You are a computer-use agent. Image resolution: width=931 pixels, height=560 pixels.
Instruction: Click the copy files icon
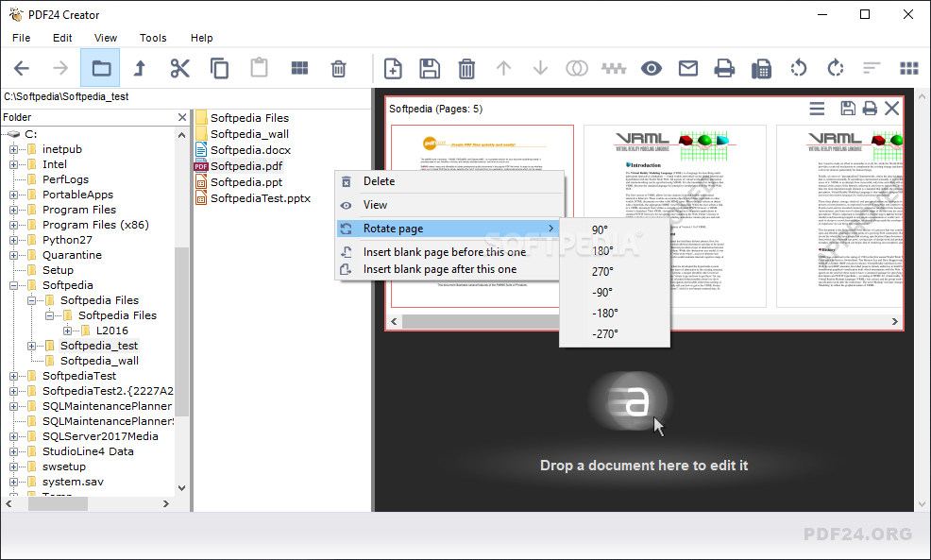coord(219,69)
